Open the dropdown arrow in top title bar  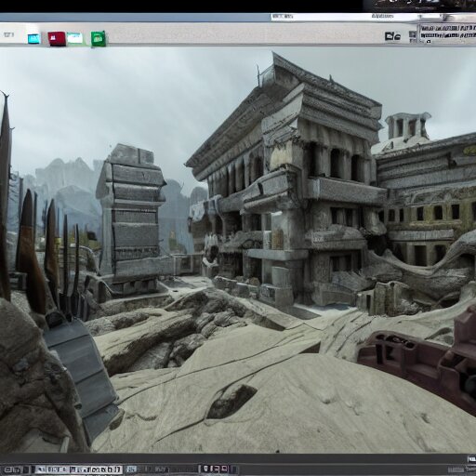tap(420, 16)
